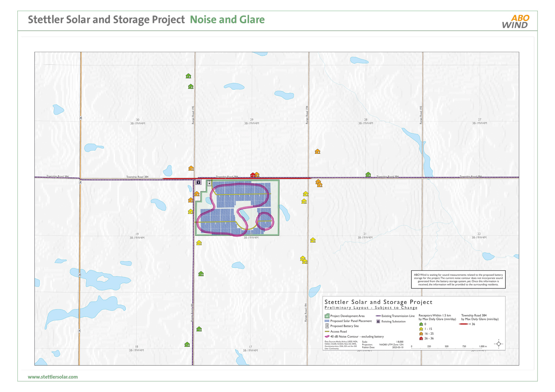Image resolution: width=555 pixels, height=392 pixels.
Task: Click the orange house northwest of the substation icon
Action: click(x=191, y=168)
